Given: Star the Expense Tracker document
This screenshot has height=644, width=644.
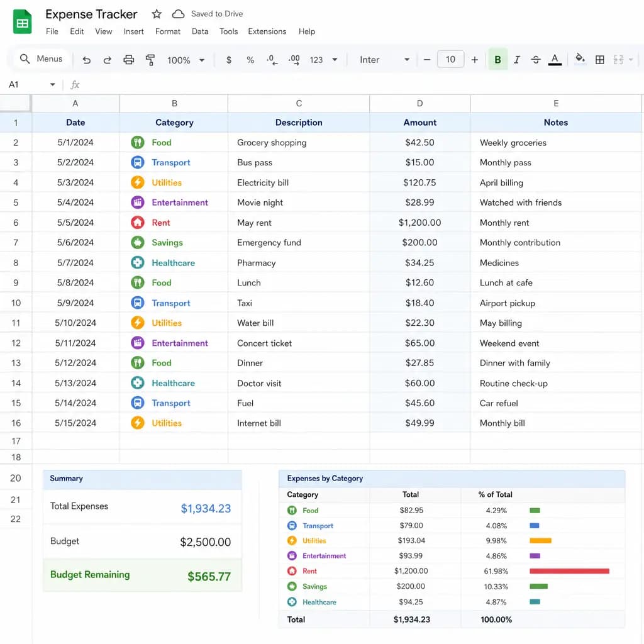Looking at the screenshot, I should (x=157, y=14).
